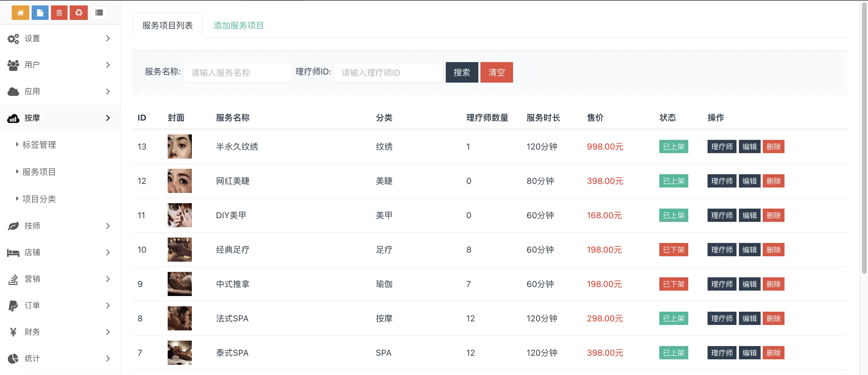Click the red recycle icon button

(79, 12)
